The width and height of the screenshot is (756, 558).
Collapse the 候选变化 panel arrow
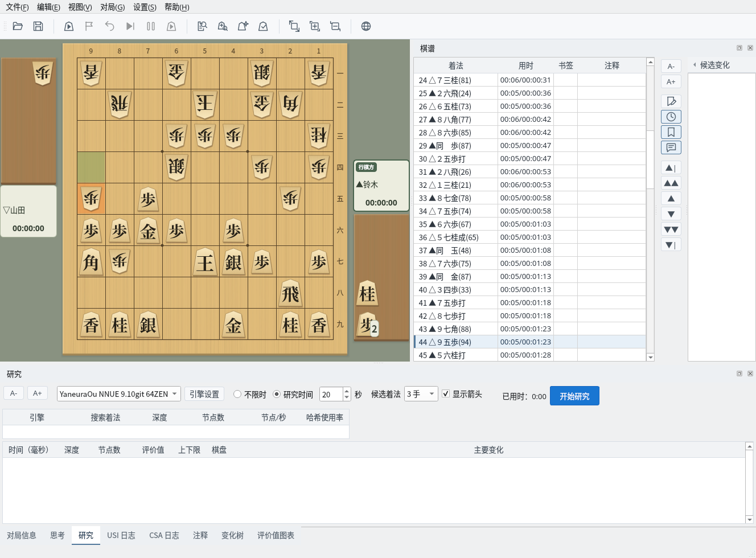click(x=695, y=65)
